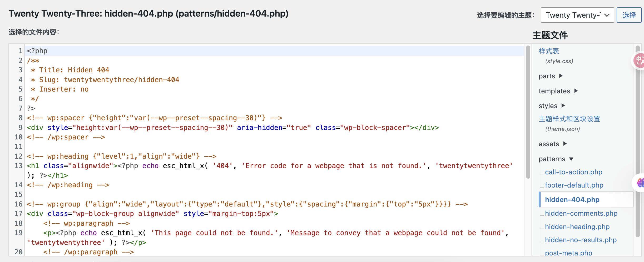Click the translation extension icon at right edge
This screenshot has width=644, height=262.
click(639, 61)
